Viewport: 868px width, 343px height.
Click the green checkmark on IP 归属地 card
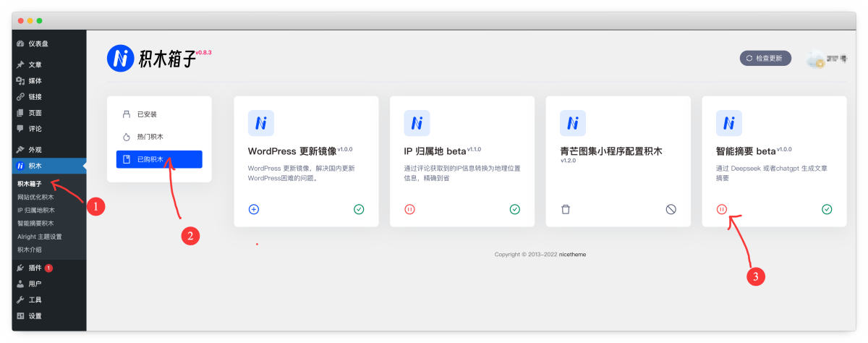(x=515, y=209)
